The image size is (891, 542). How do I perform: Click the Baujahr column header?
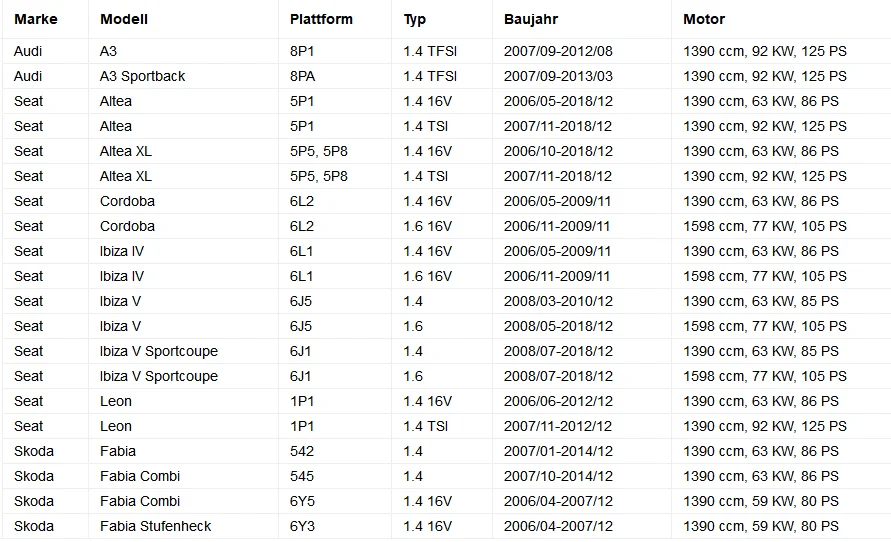pyautogui.click(x=531, y=19)
